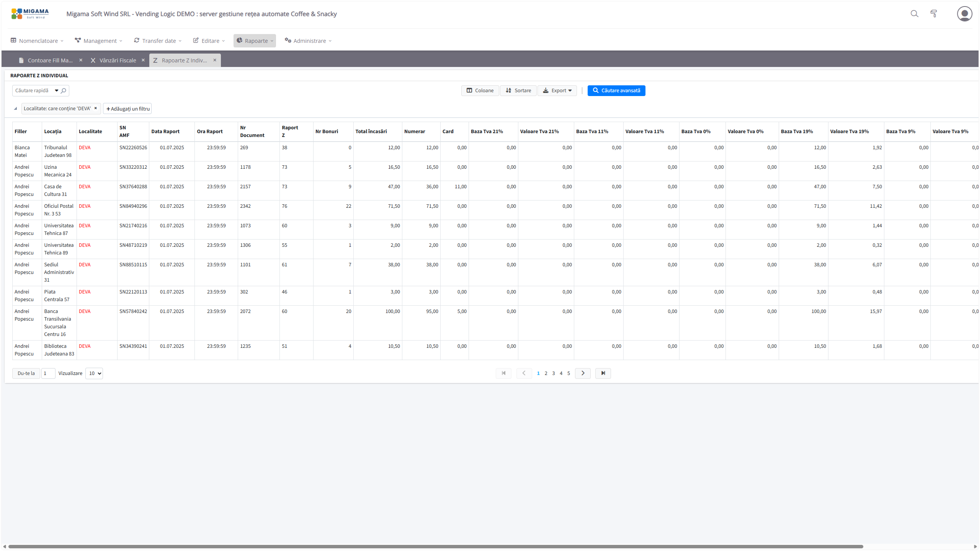
Task: Jump to the last page icon
Action: click(603, 373)
